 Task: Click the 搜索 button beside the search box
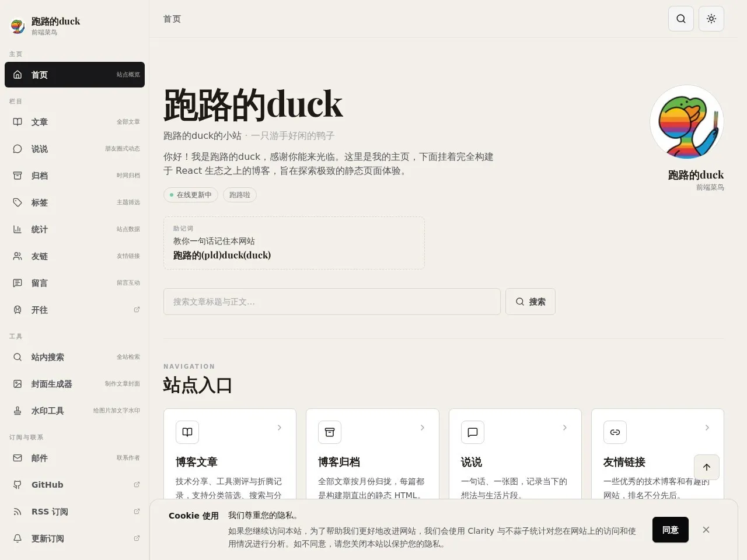click(x=530, y=302)
